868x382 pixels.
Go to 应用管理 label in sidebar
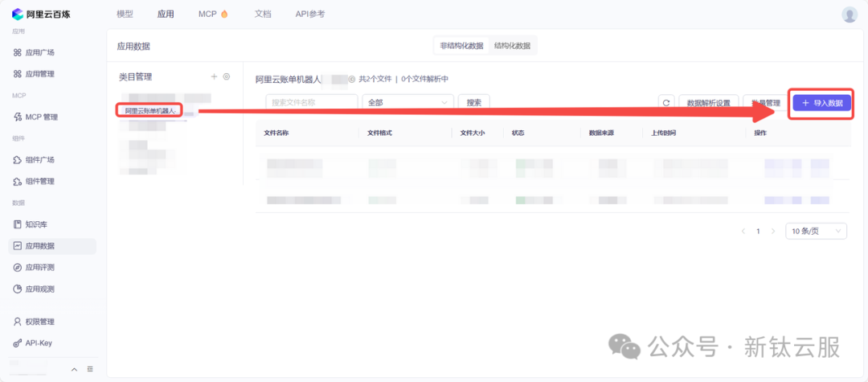click(40, 74)
